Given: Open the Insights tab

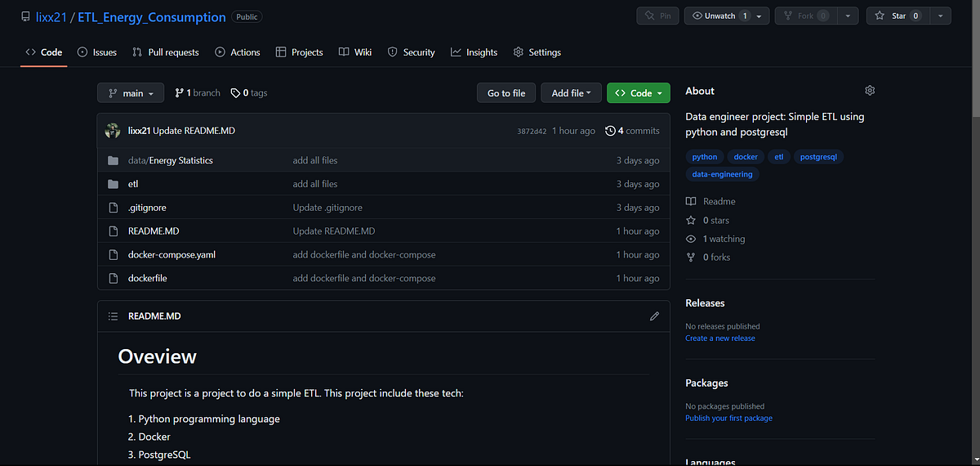Looking at the screenshot, I should (x=474, y=52).
